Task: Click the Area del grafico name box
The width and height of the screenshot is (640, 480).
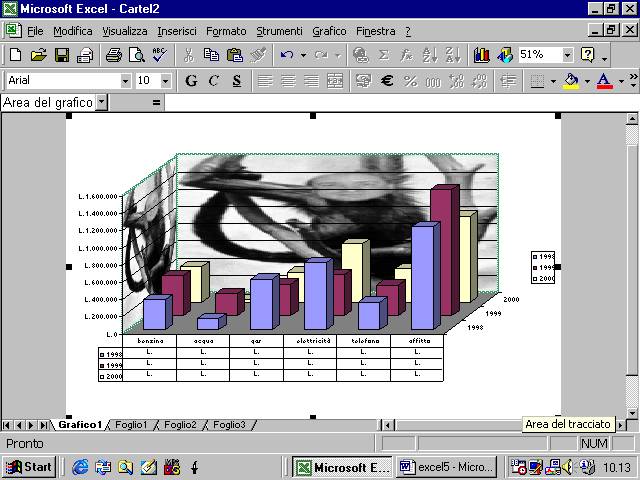Action: (x=48, y=102)
